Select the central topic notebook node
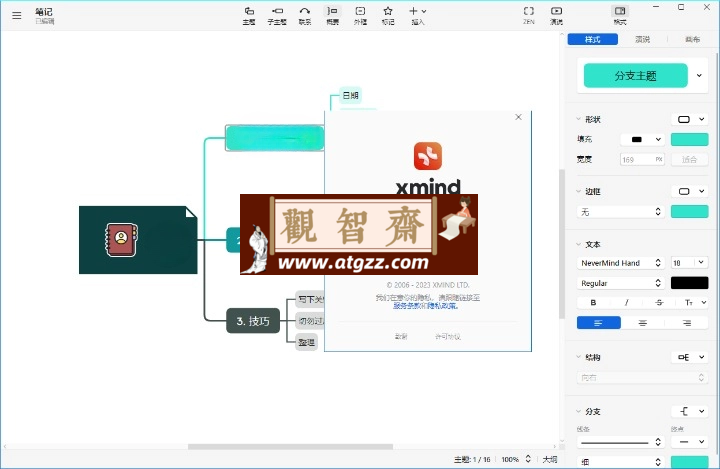The width and height of the screenshot is (720, 469). point(138,240)
